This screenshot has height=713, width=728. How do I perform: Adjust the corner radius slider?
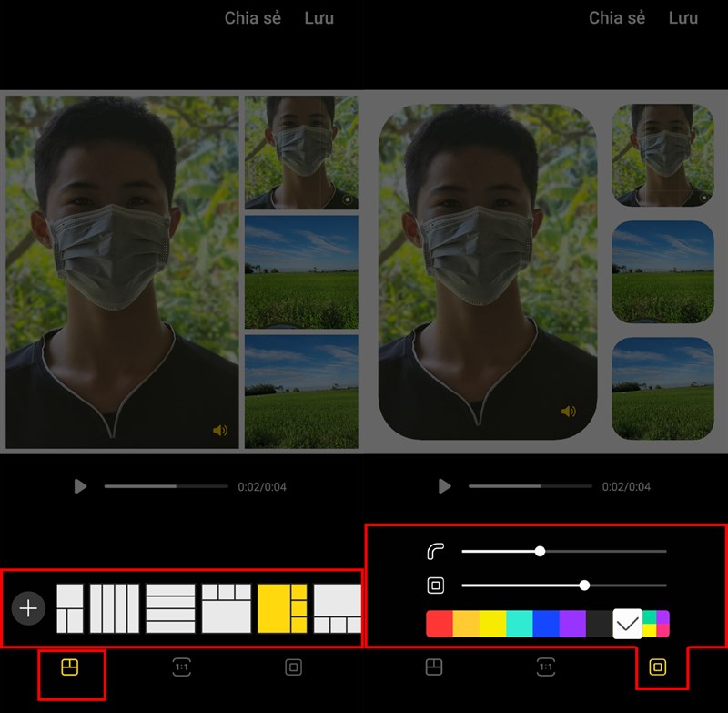tap(564, 551)
